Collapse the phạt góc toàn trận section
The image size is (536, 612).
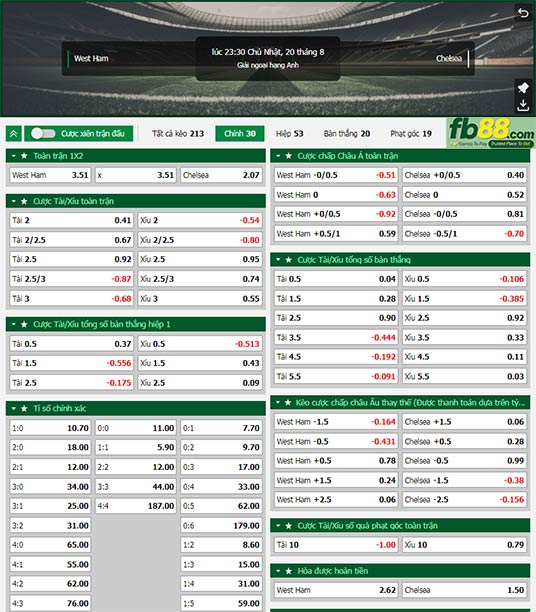278,526
